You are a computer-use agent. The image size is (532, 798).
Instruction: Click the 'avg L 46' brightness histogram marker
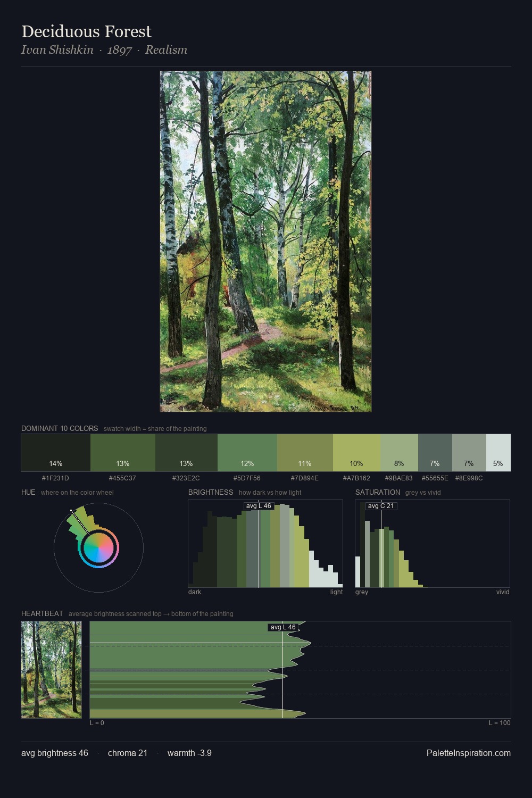pos(259,506)
